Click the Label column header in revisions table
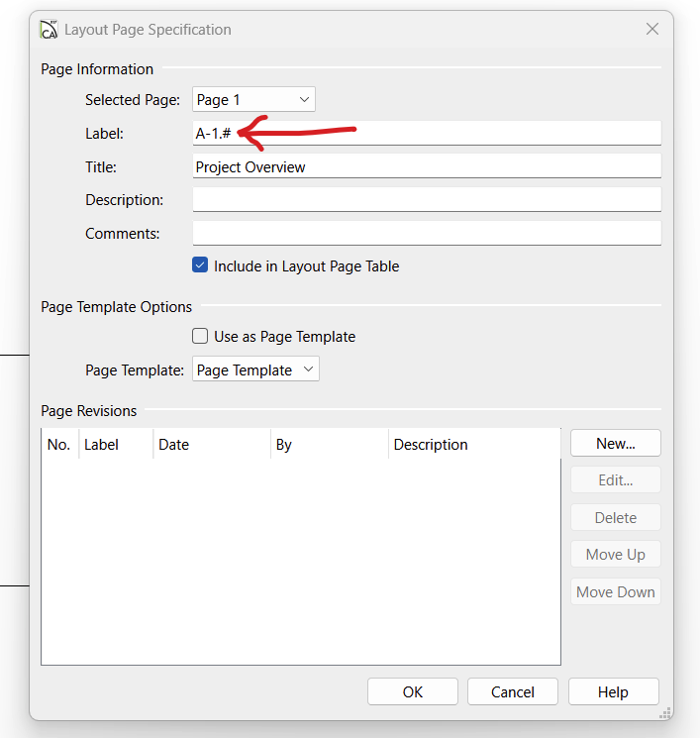The width and height of the screenshot is (700, 738). click(116, 444)
